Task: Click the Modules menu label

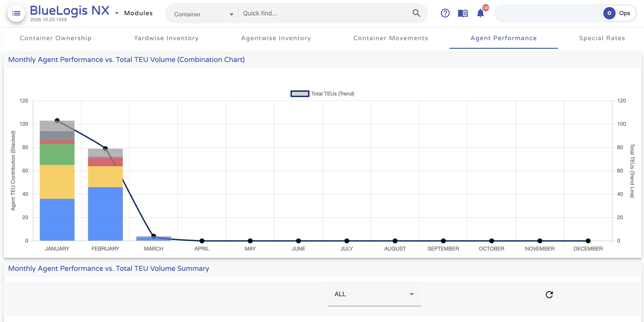Action: coord(138,13)
